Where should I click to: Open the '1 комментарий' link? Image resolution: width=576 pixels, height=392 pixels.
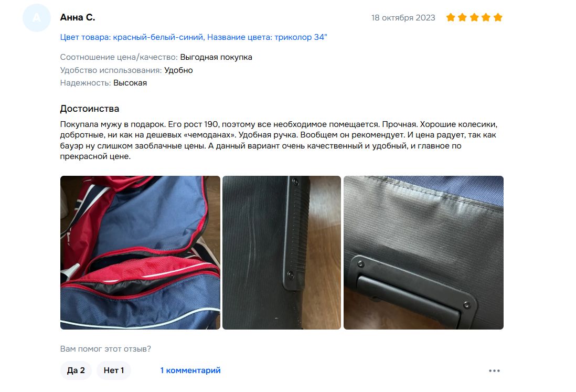[190, 370]
